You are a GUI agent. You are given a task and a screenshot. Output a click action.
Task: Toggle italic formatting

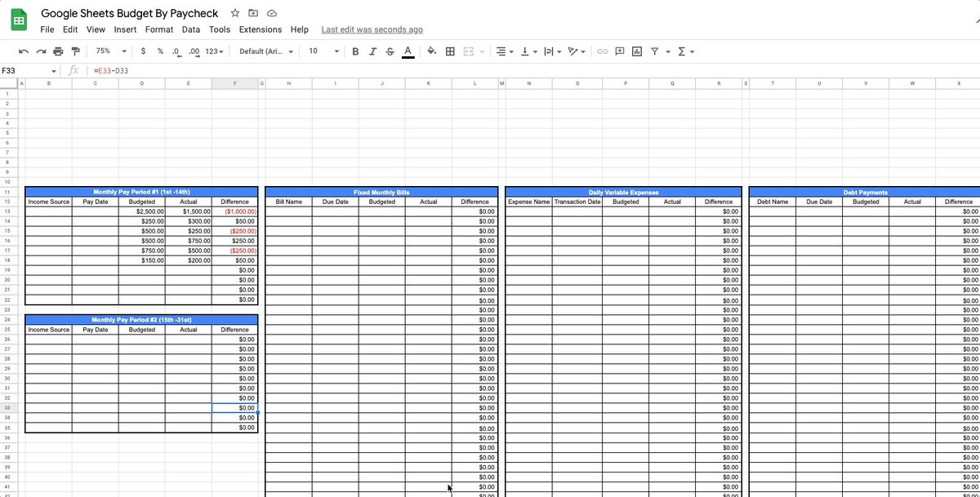pos(372,51)
